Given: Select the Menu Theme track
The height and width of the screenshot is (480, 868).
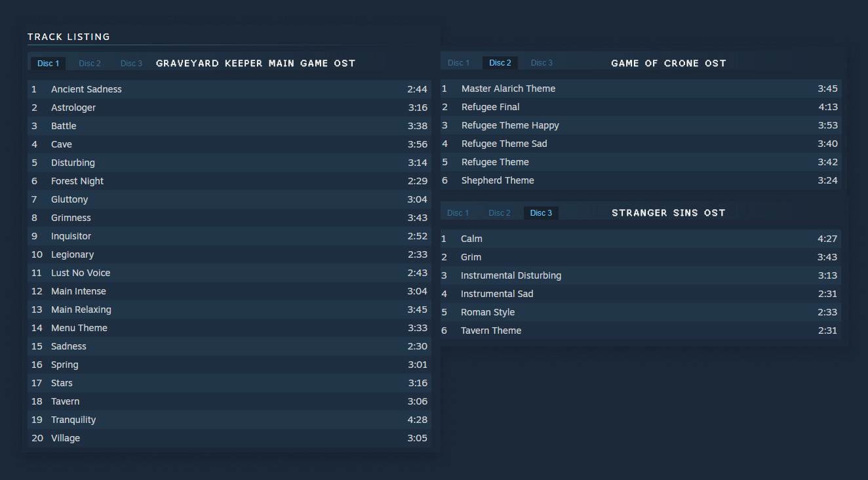Looking at the screenshot, I should point(79,328).
